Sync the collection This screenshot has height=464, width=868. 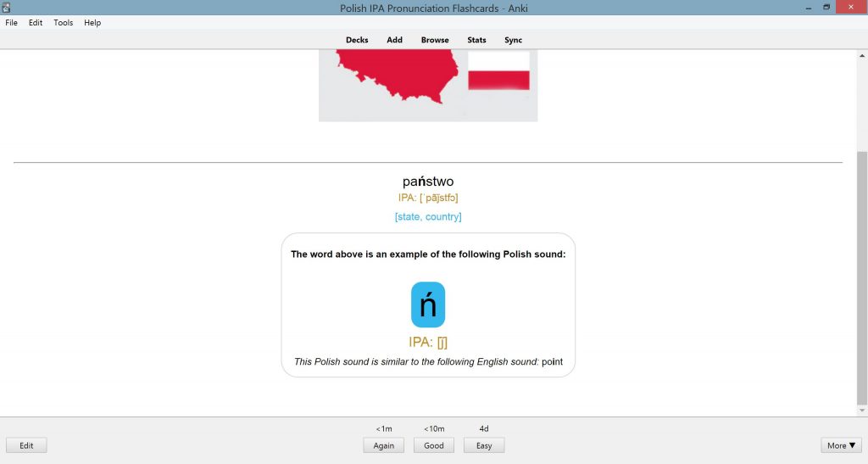(513, 40)
